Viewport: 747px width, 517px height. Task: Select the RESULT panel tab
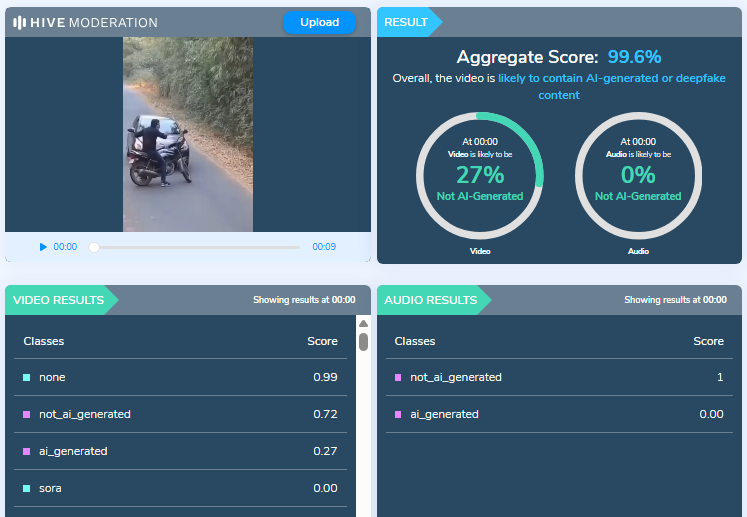(x=406, y=22)
